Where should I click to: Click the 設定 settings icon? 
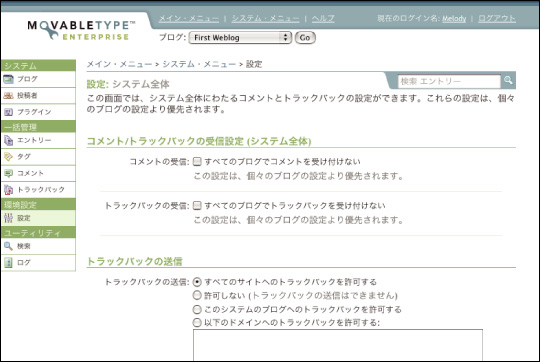click(8, 218)
